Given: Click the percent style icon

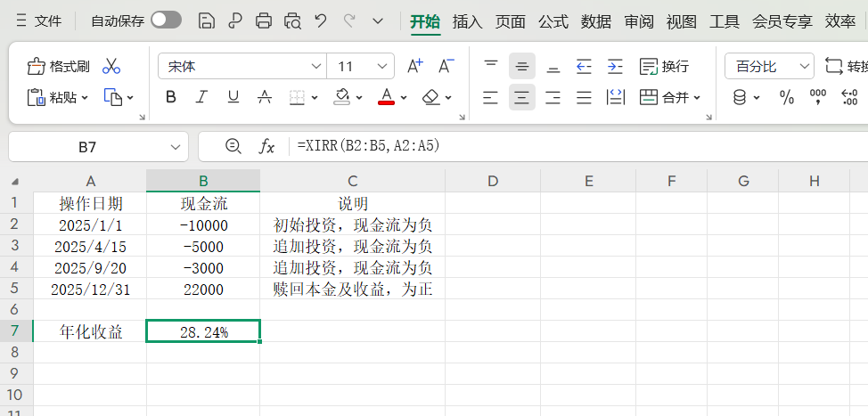Looking at the screenshot, I should (x=786, y=97).
